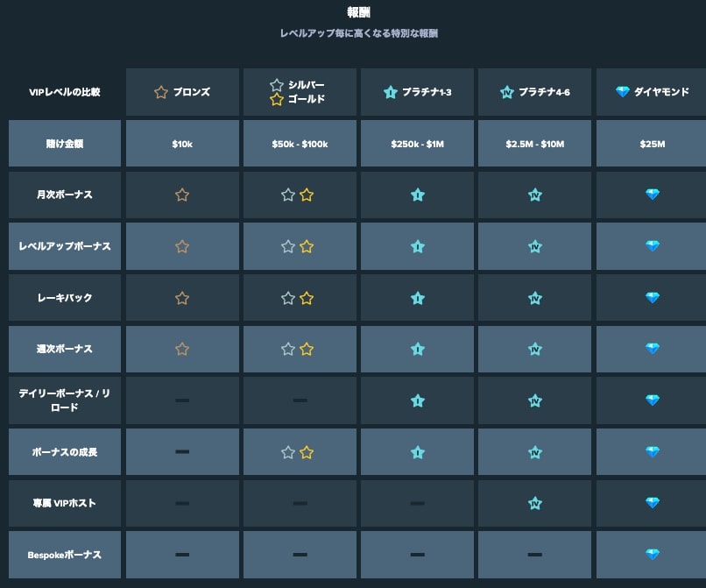Click the diamond icon in Bespokeボーナス row
The height and width of the screenshot is (588, 706).
[x=652, y=555]
